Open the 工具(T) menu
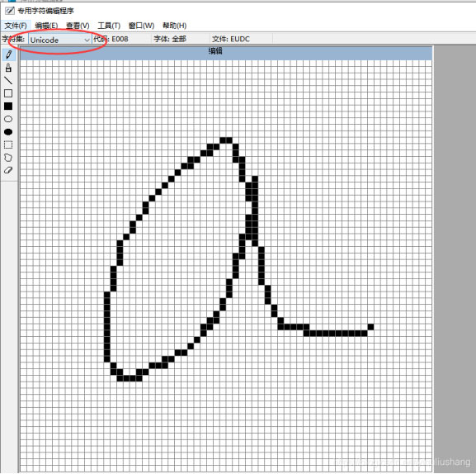Image resolution: width=476 pixels, height=474 pixels. (109, 26)
